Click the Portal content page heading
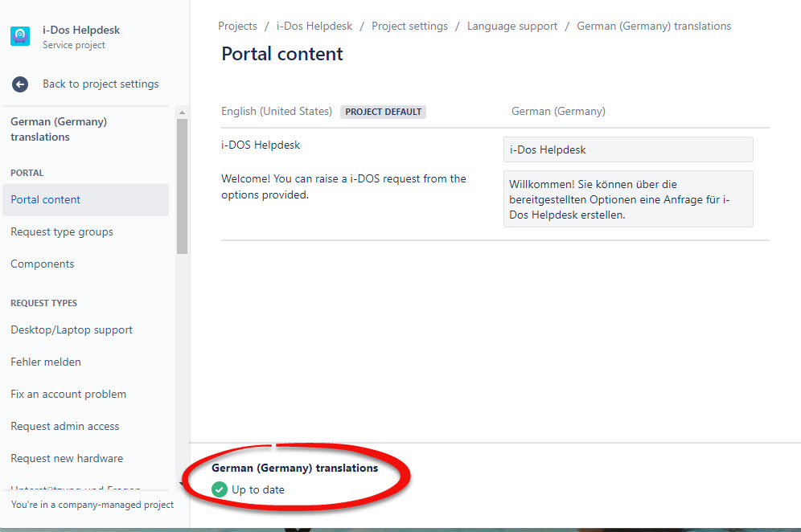 point(282,54)
